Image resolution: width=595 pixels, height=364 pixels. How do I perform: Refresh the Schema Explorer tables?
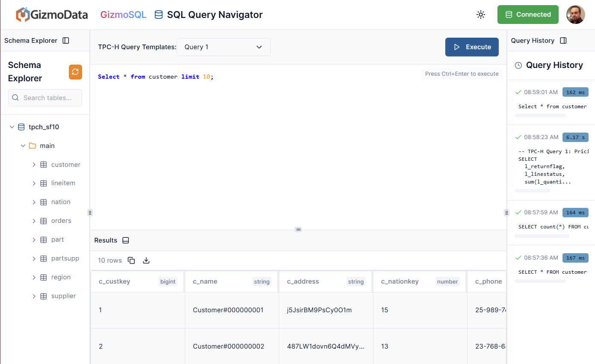point(75,72)
